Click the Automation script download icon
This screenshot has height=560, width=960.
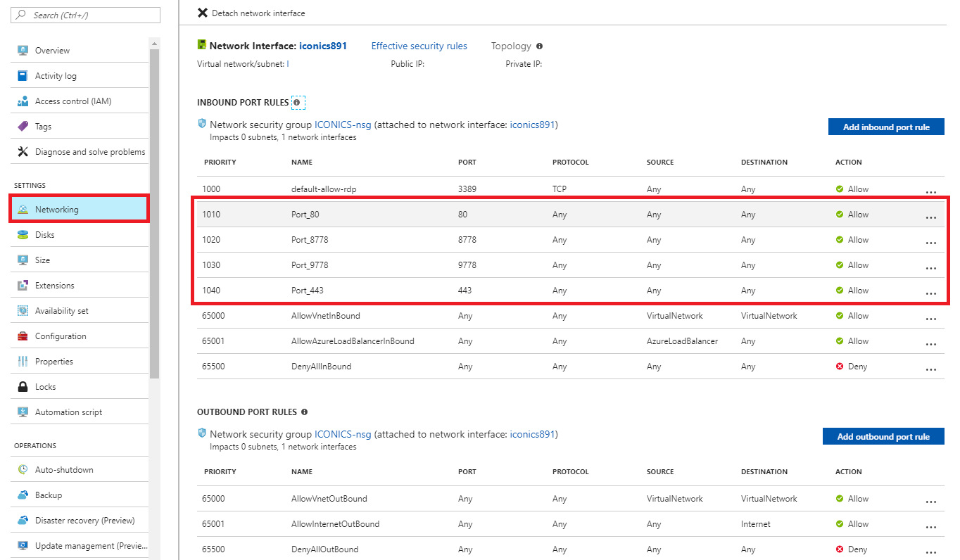point(23,412)
